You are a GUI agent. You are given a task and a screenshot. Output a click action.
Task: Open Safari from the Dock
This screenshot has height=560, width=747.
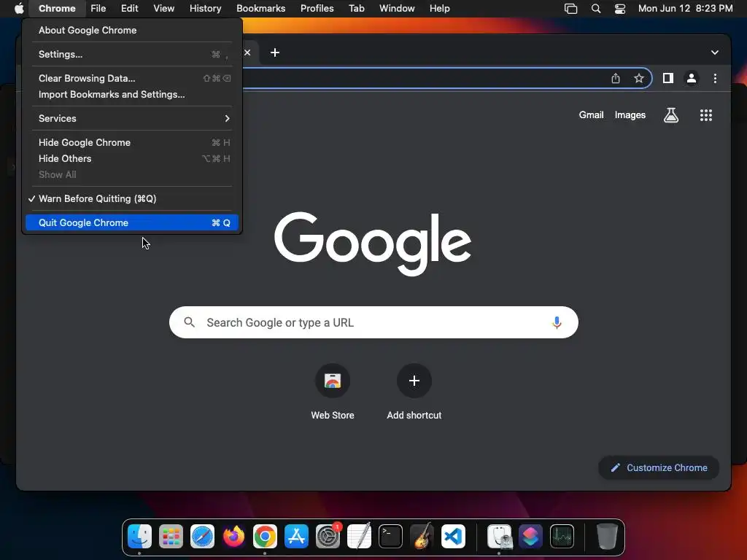point(202,536)
